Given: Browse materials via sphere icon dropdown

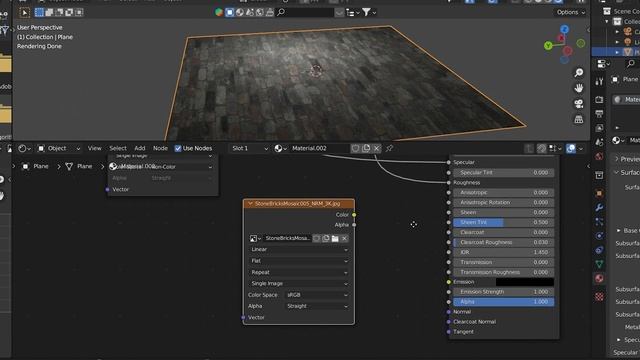Looking at the screenshot, I should tap(280, 149).
